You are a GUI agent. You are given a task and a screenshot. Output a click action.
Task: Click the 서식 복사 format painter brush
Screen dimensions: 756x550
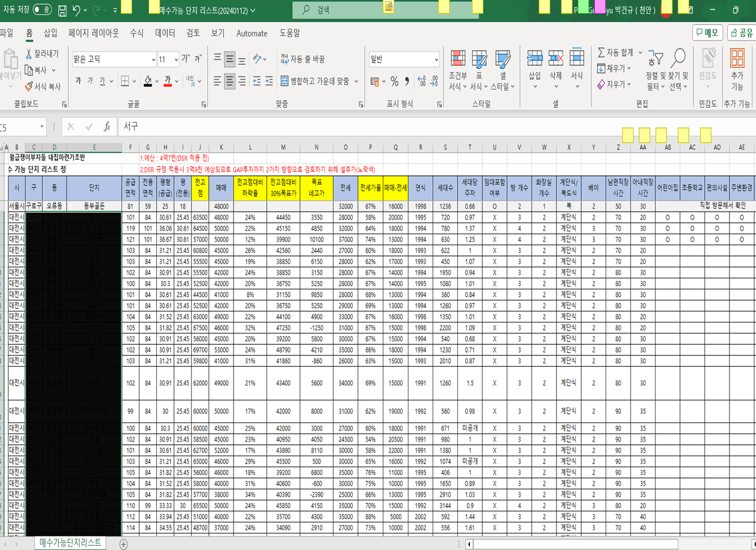point(29,87)
